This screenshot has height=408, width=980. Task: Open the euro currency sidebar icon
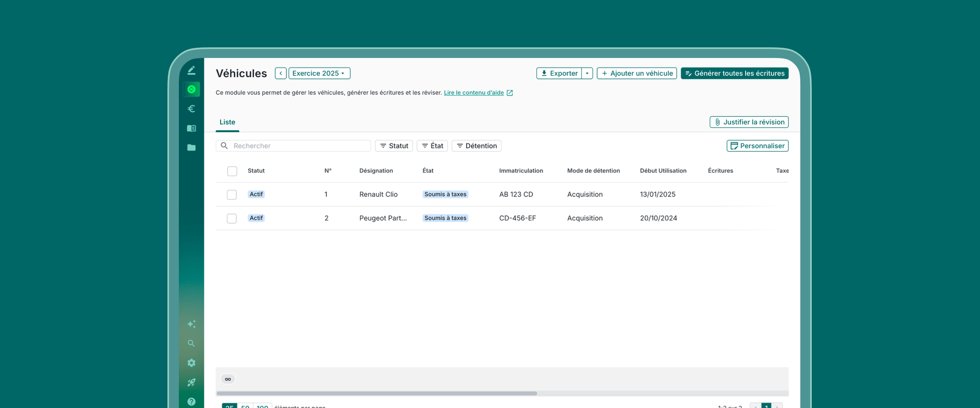pyautogui.click(x=191, y=109)
